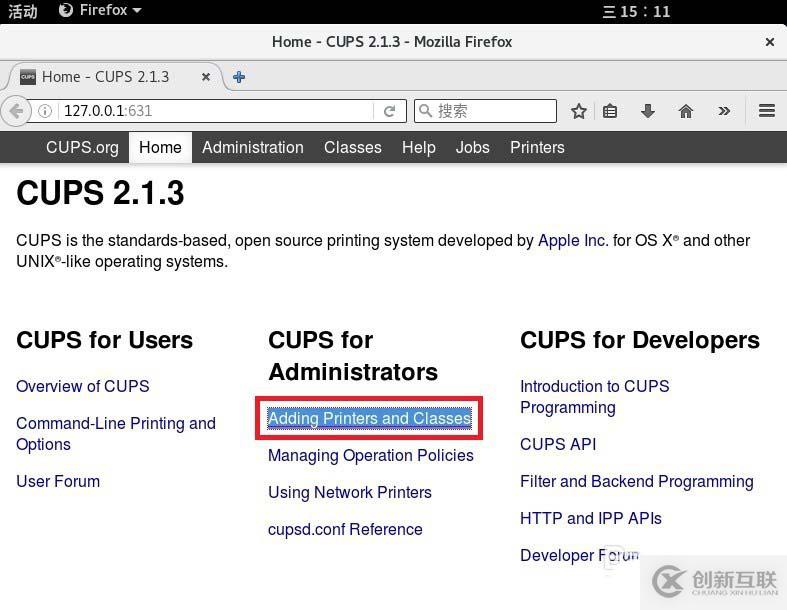
Task: Open the Help navigation item
Action: pos(419,148)
